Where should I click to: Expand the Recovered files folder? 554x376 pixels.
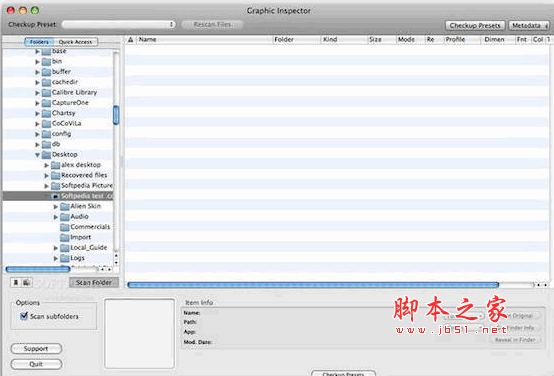pyautogui.click(x=46, y=175)
